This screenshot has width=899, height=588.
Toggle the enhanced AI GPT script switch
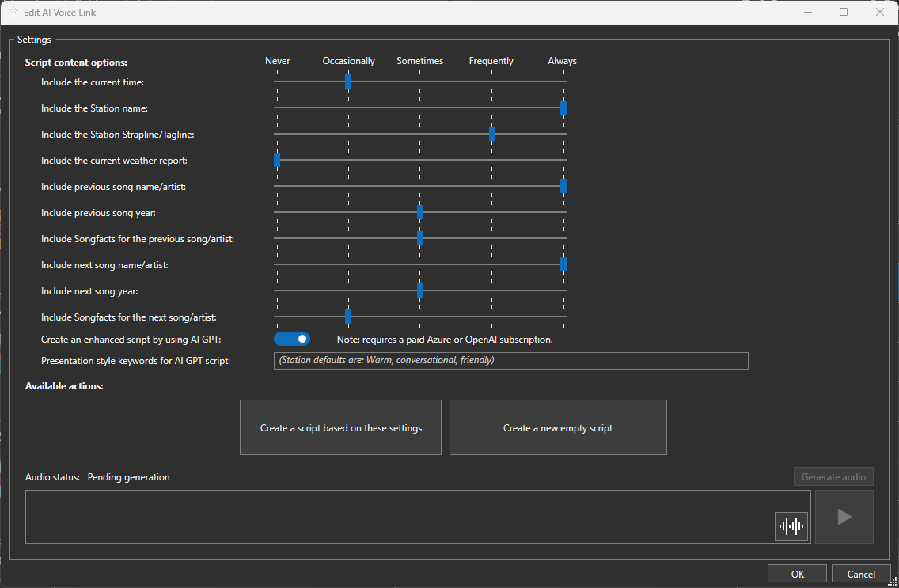pyautogui.click(x=292, y=339)
